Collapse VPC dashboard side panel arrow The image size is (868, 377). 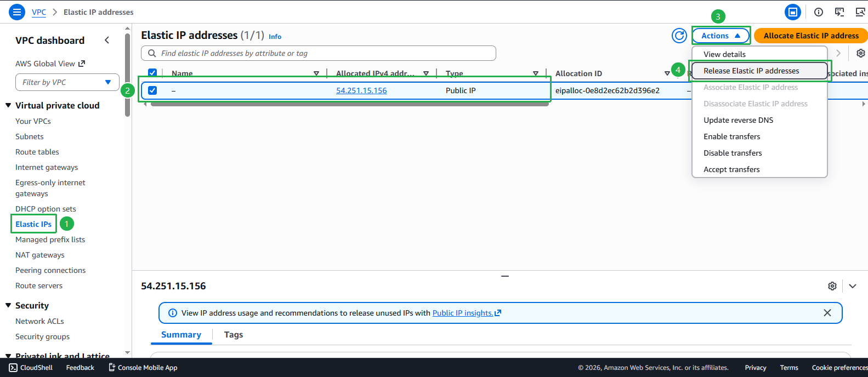click(107, 40)
